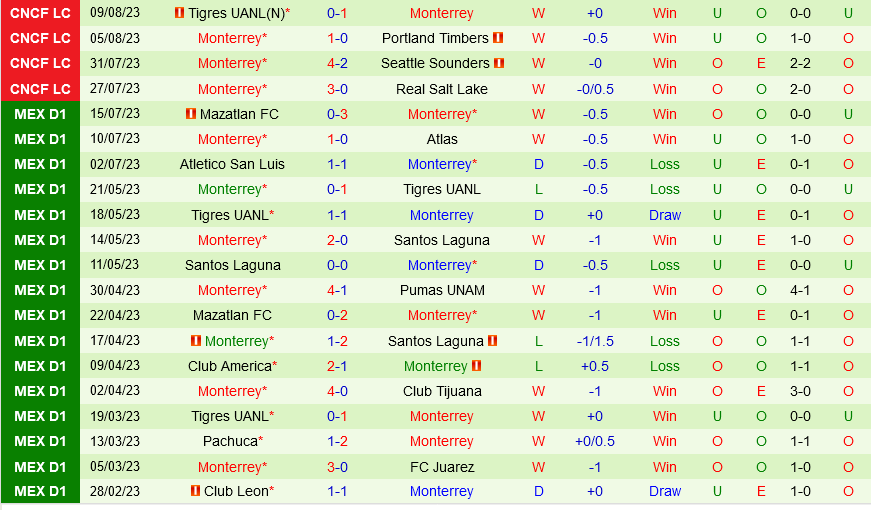The height and width of the screenshot is (510, 871).
Task: Open the 4-0 result versus Club Tijuana
Action: coord(338,391)
